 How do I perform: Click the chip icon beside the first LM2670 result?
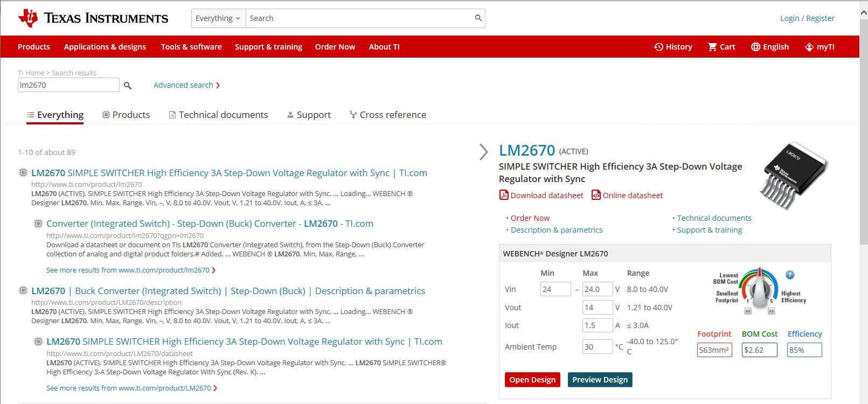[23, 173]
